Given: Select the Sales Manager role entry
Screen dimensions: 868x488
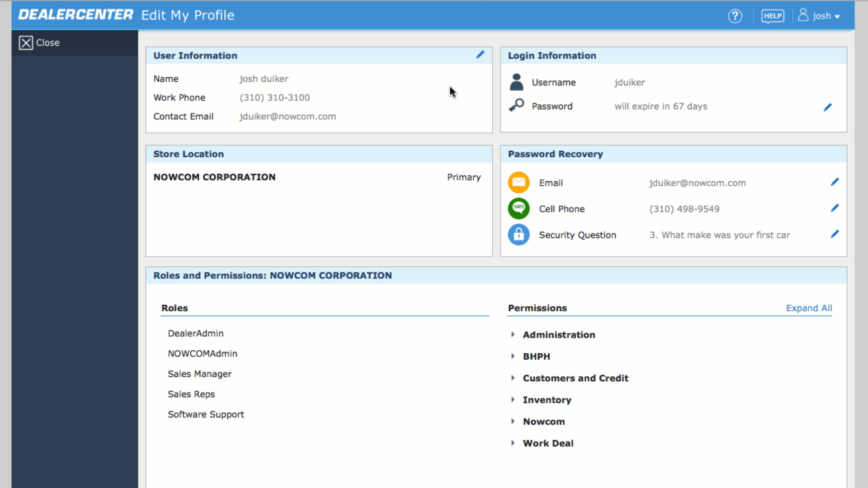Looking at the screenshot, I should click(x=199, y=374).
